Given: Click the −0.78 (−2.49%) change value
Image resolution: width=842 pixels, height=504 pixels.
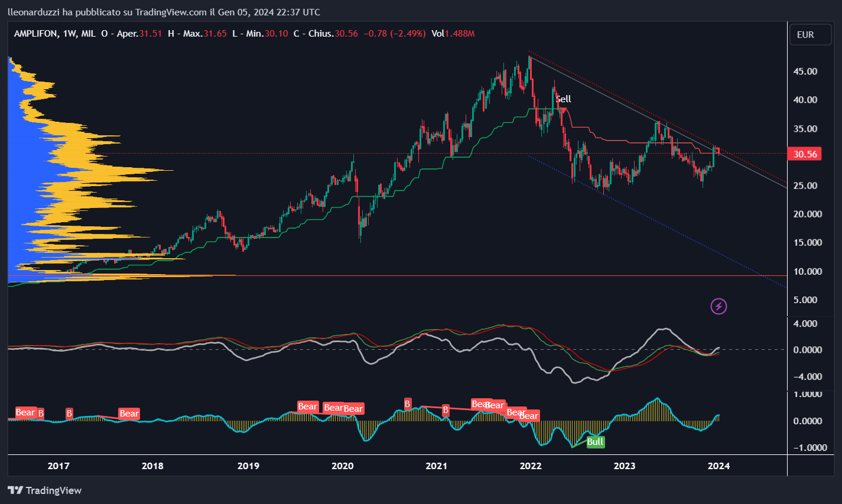Looking at the screenshot, I should pos(394,34).
